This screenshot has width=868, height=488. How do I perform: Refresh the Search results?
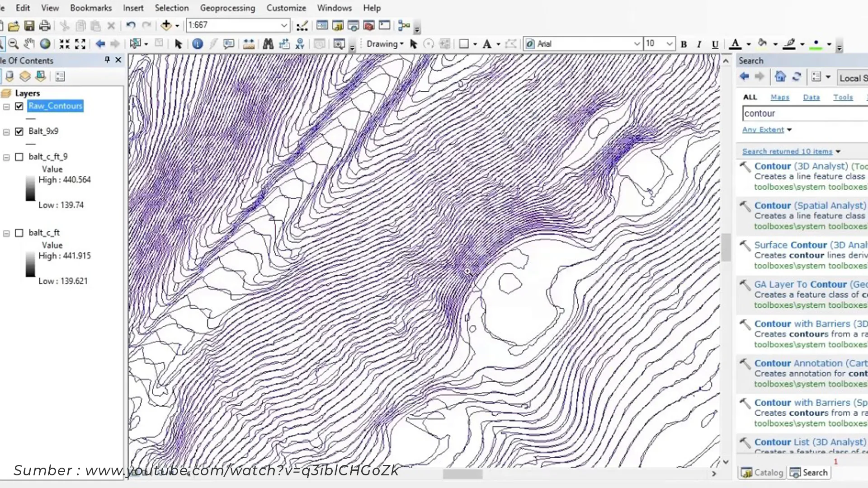[x=797, y=77]
